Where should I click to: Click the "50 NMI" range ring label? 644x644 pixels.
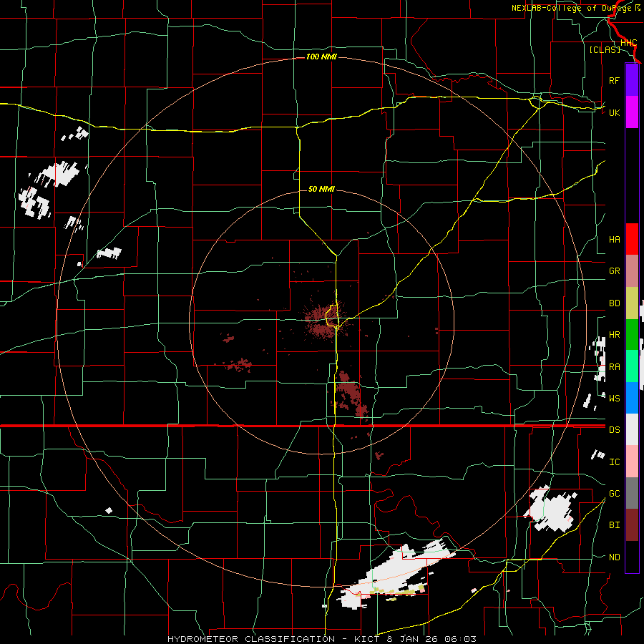[321, 189]
